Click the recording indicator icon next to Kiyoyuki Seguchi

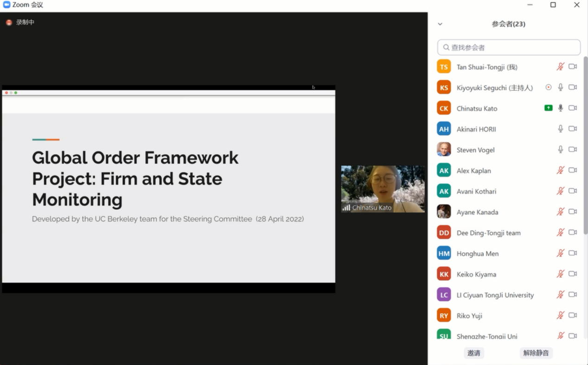tap(549, 88)
